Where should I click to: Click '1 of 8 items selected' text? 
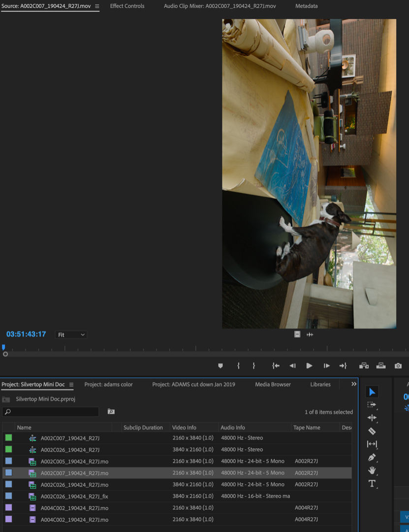(x=329, y=412)
